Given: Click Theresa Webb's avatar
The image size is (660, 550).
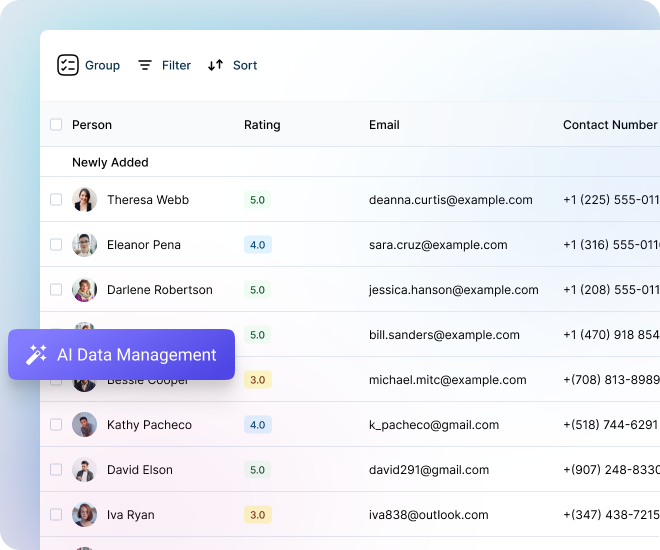Looking at the screenshot, I should [84, 200].
